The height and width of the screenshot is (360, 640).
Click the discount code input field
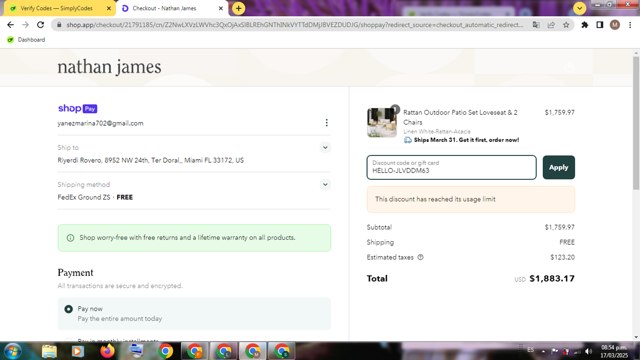pyautogui.click(x=451, y=167)
